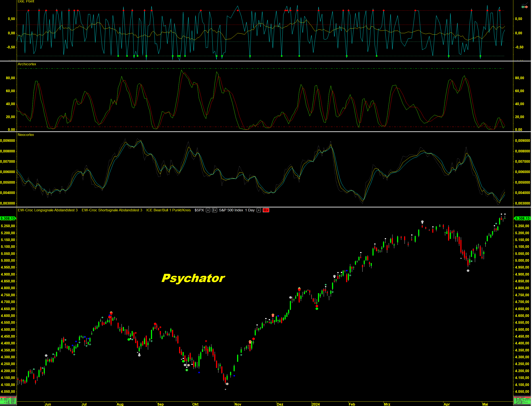The height and width of the screenshot is (406, 532).
Task: Select EW-Croc Longsignale Abstandstest 3 label
Action: tap(47, 210)
